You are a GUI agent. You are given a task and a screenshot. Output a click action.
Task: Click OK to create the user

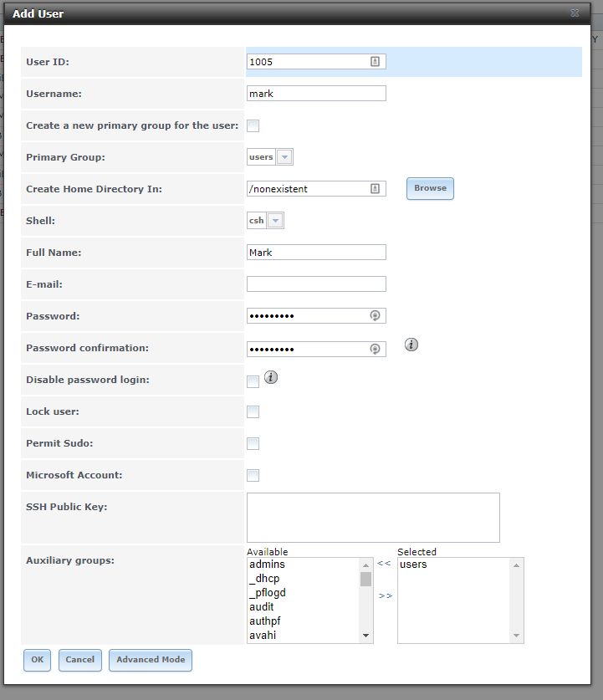click(37, 660)
